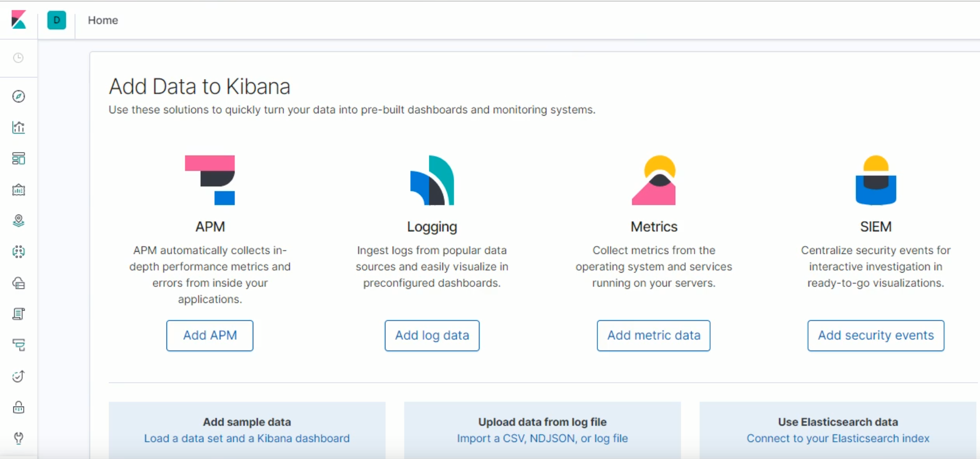The width and height of the screenshot is (980, 459).
Task: Open Dashboard icon in sidebar
Action: point(18,159)
